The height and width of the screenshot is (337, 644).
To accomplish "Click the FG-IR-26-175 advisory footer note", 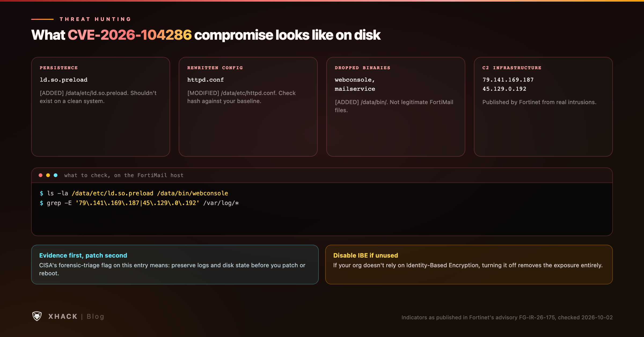I will [507, 317].
